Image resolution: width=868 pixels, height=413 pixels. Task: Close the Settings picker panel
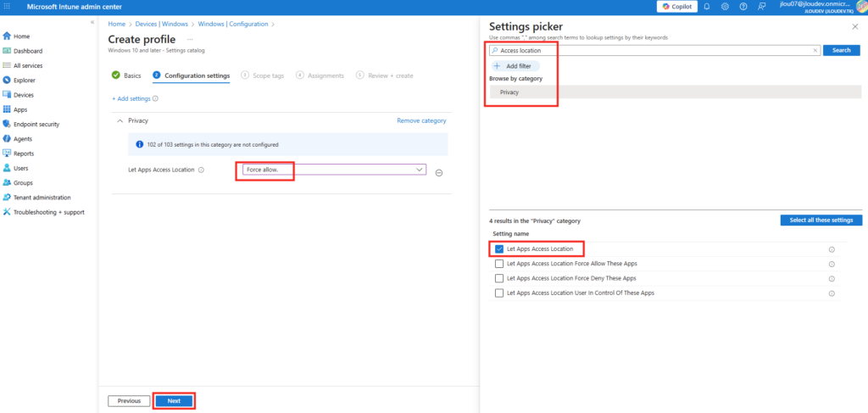(x=854, y=27)
